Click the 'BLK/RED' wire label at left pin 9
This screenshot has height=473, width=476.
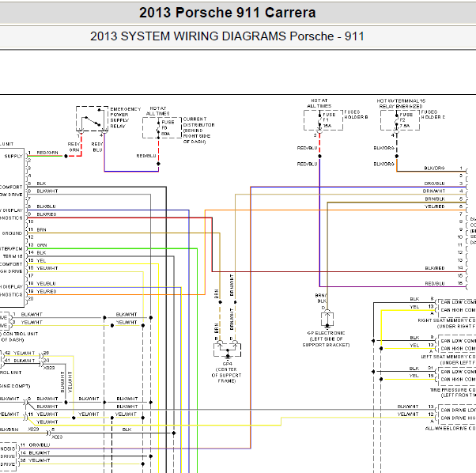point(47,214)
